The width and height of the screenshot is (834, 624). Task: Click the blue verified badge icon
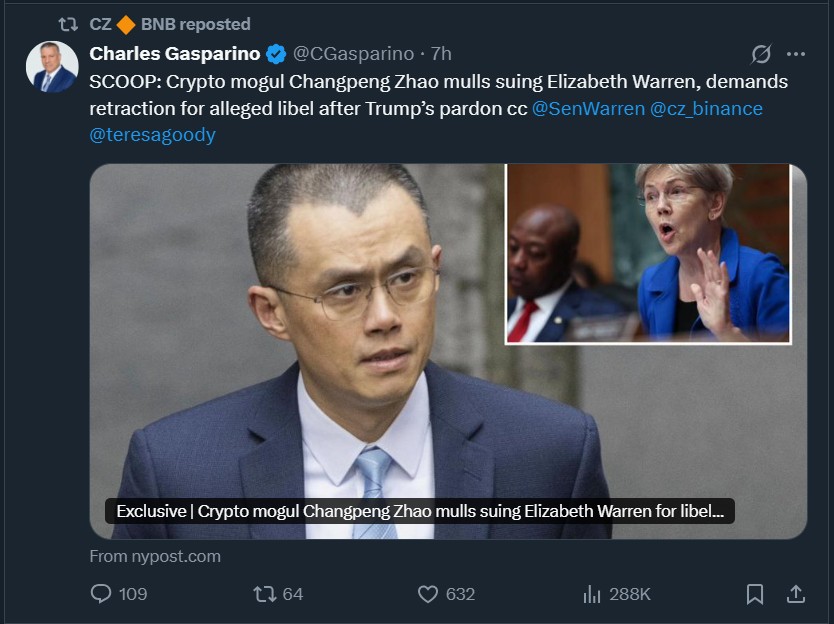276,54
